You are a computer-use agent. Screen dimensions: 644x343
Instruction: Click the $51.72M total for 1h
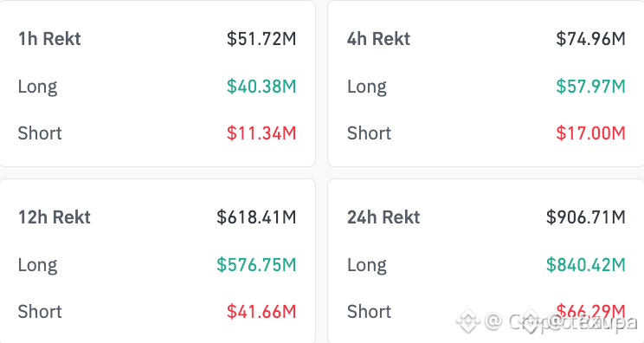[261, 39]
